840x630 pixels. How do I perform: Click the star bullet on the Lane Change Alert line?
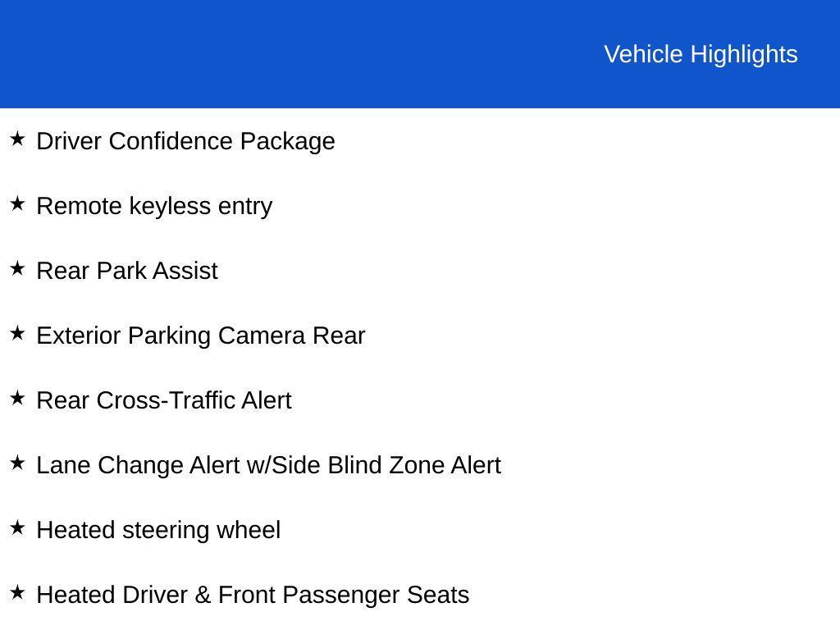[17, 463]
